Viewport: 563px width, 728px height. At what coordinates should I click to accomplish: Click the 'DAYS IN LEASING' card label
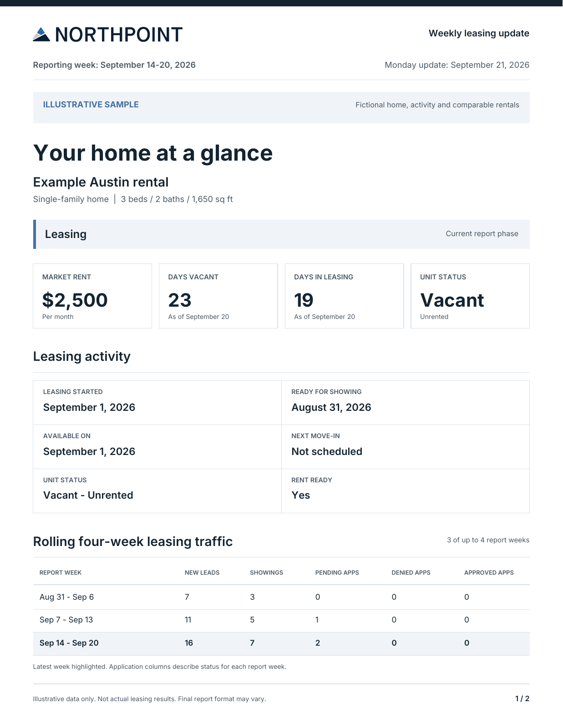point(324,277)
